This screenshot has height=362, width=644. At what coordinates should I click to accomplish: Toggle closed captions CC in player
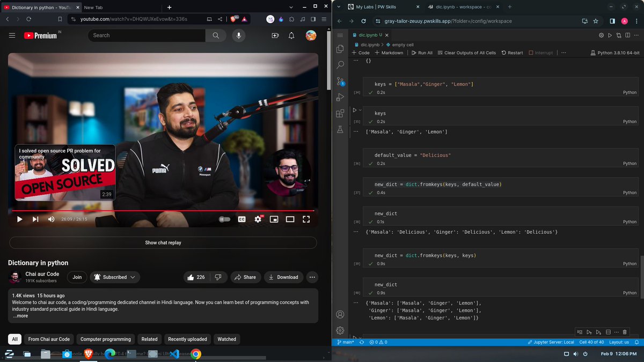[x=241, y=219]
